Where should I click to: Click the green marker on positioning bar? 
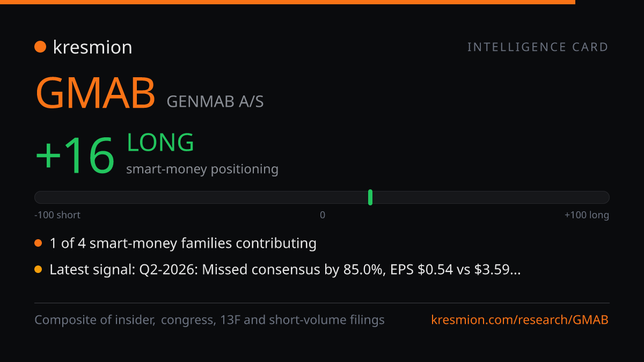click(370, 197)
